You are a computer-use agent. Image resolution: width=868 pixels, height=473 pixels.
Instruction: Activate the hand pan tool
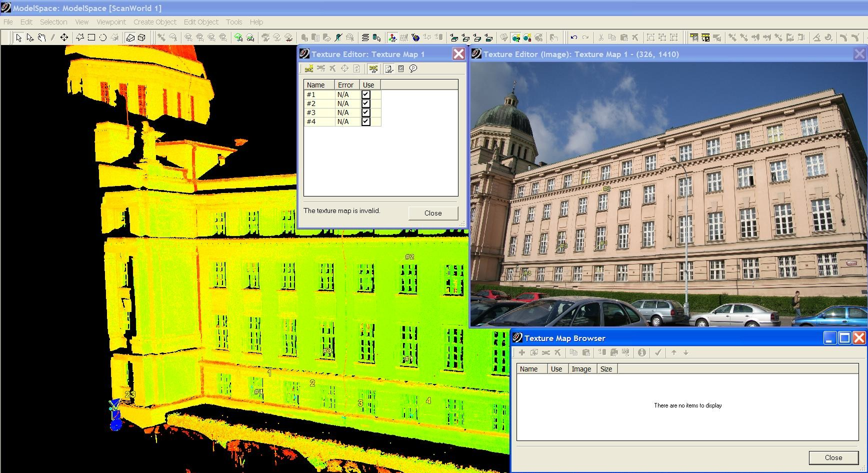41,37
